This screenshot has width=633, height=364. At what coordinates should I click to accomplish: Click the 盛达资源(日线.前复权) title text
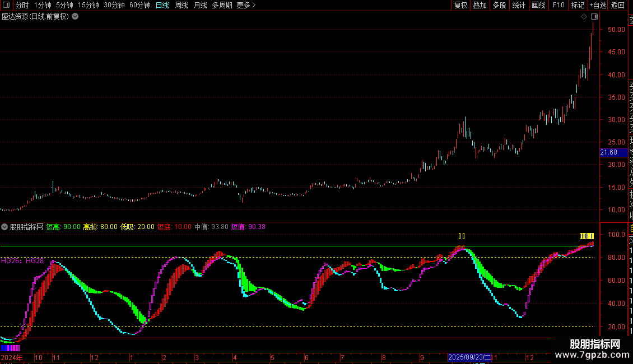[x=35, y=17]
